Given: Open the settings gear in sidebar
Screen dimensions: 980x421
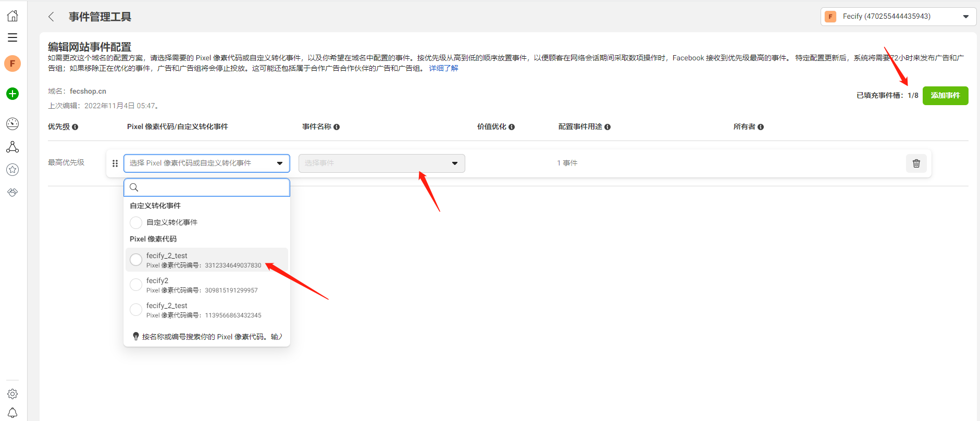Looking at the screenshot, I should point(13,394).
